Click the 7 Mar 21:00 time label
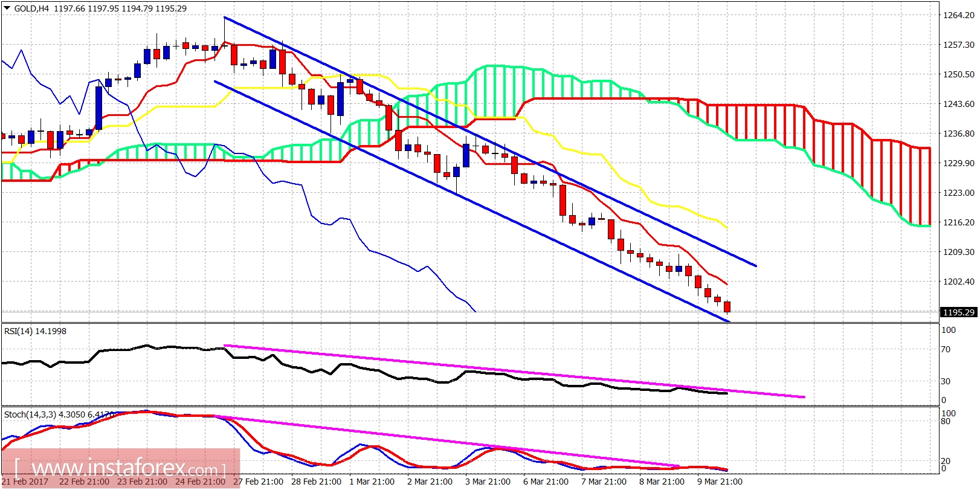This screenshot has width=980, height=490. point(604,482)
